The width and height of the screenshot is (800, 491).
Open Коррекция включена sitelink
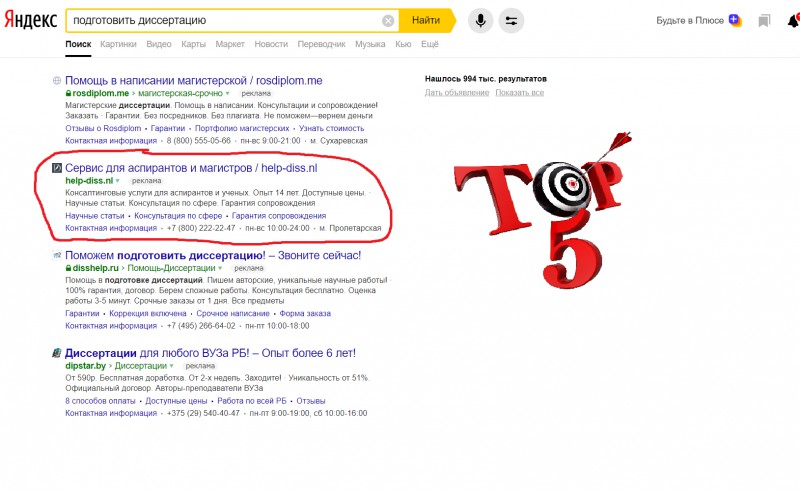click(147, 313)
